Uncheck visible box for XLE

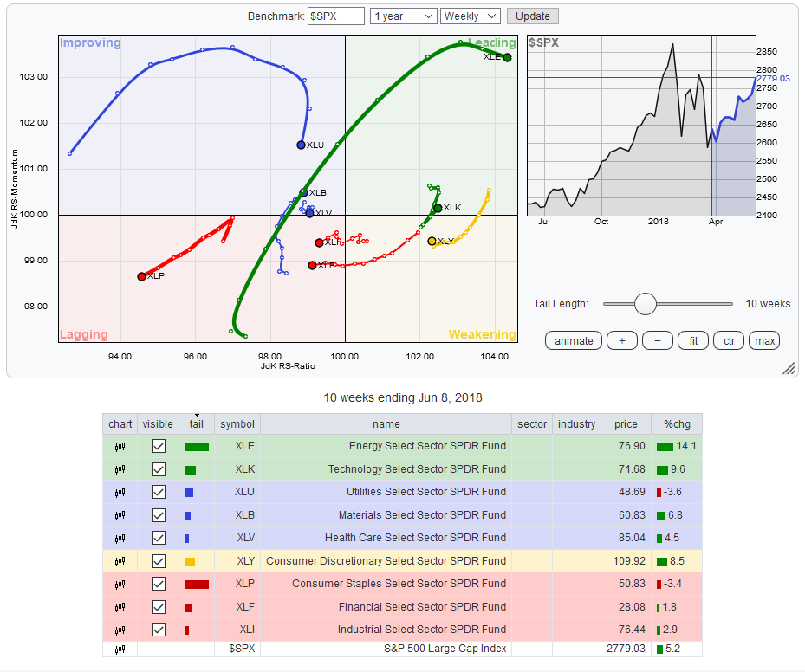[x=158, y=446]
